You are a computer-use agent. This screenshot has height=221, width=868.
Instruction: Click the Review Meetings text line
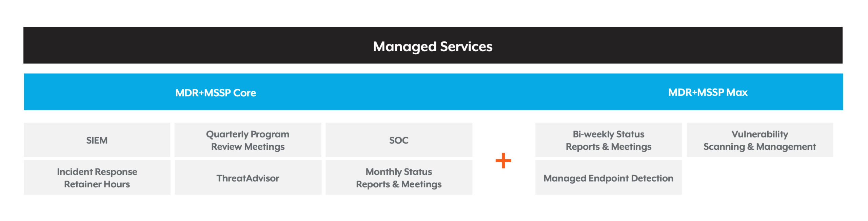(248, 147)
